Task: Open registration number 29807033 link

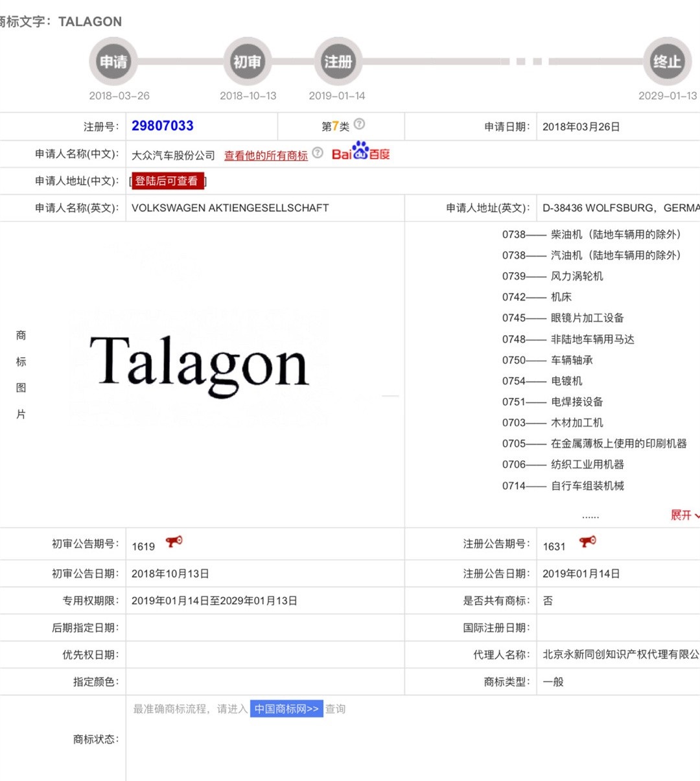Action: [x=163, y=126]
